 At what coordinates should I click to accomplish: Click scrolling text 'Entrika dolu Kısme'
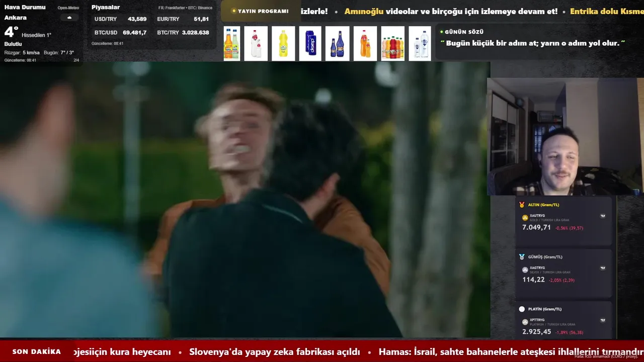pyautogui.click(x=607, y=11)
